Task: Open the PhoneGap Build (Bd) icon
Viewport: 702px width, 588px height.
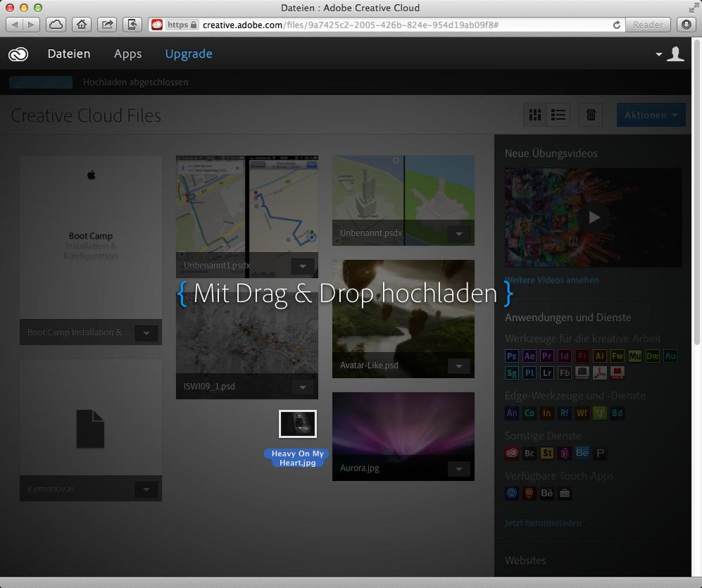Action: [x=618, y=413]
